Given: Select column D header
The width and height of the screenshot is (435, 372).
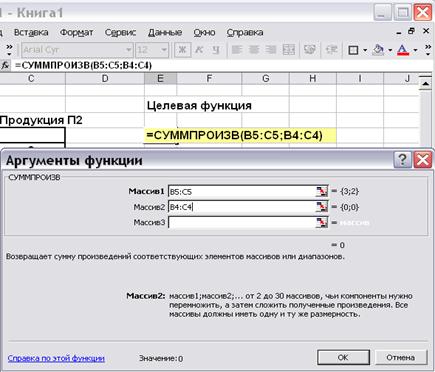Looking at the screenshot, I should point(105,79).
